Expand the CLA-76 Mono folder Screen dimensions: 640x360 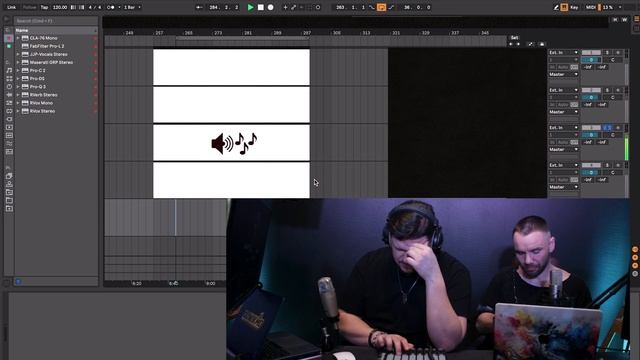[x=18, y=38]
